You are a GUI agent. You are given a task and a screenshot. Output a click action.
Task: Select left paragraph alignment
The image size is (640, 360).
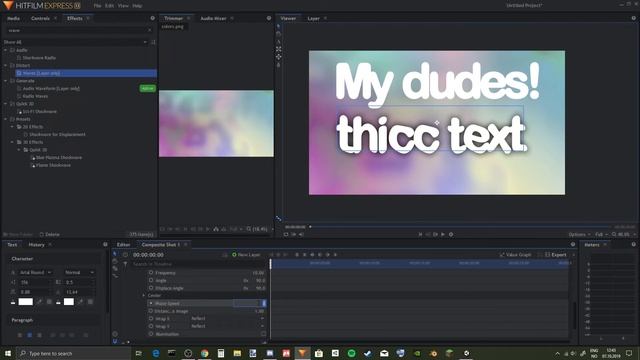[x=20, y=335]
